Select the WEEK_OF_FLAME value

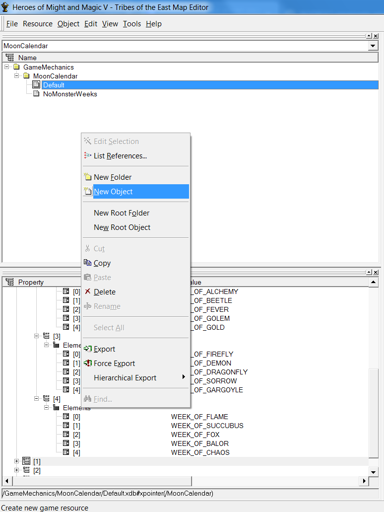[x=199, y=417]
